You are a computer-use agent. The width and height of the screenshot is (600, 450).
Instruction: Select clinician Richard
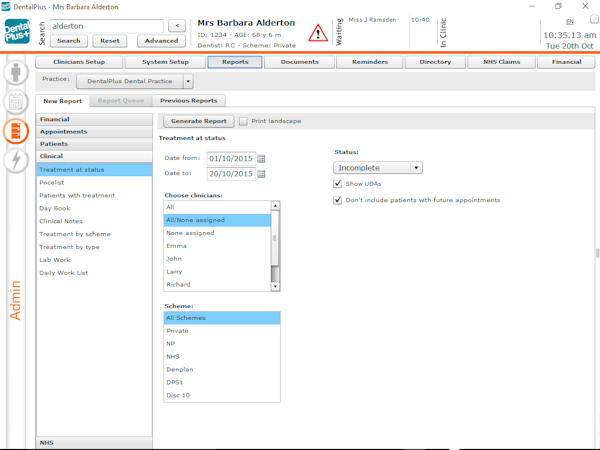217,285
